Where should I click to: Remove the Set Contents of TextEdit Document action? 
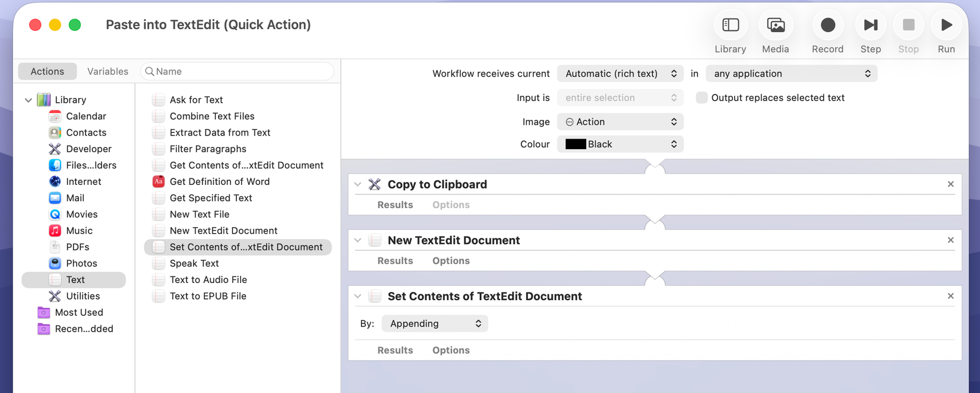(951, 296)
